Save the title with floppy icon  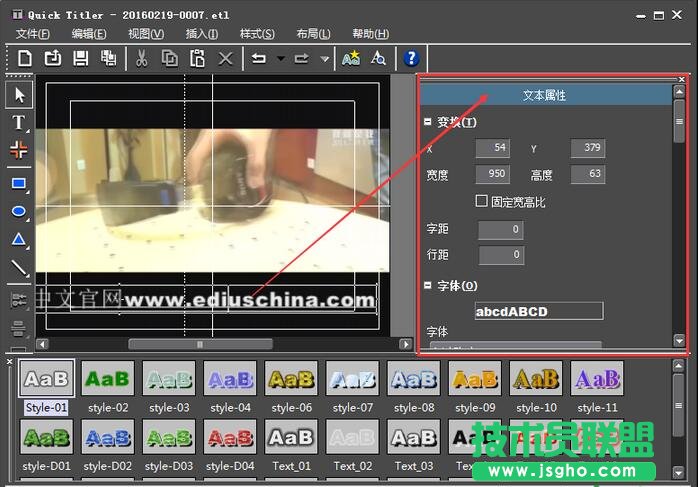pos(80,58)
